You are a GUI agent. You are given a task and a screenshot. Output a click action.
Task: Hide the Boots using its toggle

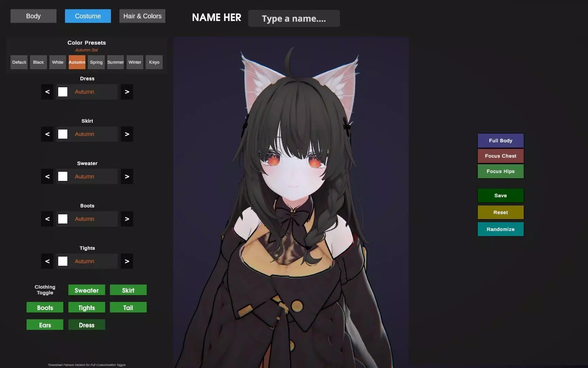click(x=45, y=307)
